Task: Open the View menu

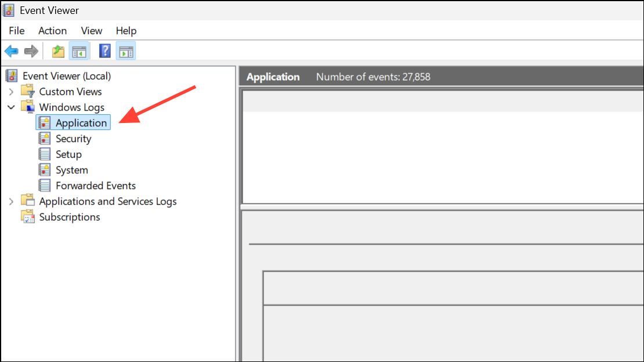Action: (x=92, y=31)
